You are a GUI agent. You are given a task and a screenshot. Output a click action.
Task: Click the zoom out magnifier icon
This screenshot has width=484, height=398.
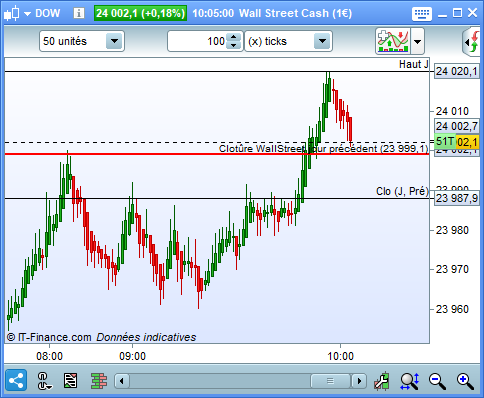tap(437, 381)
